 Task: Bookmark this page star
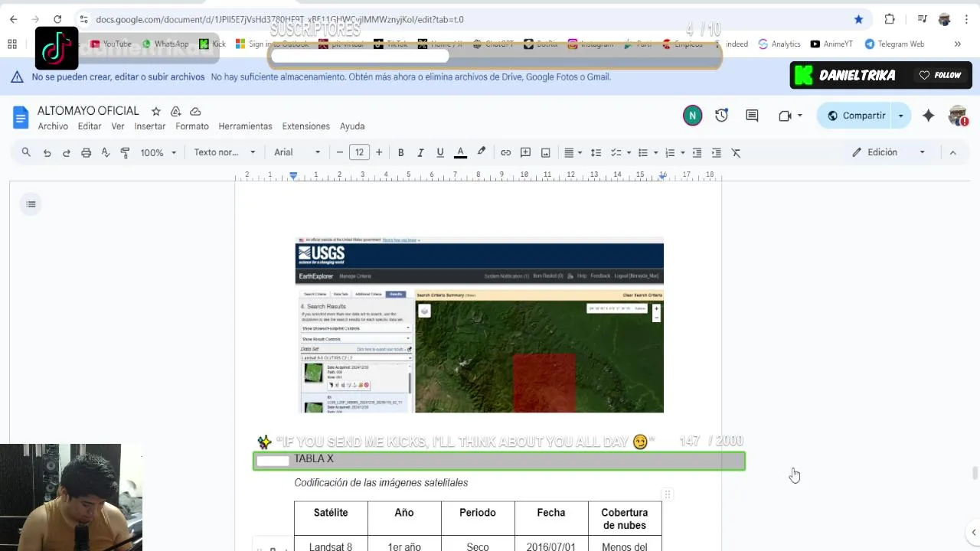coord(858,19)
